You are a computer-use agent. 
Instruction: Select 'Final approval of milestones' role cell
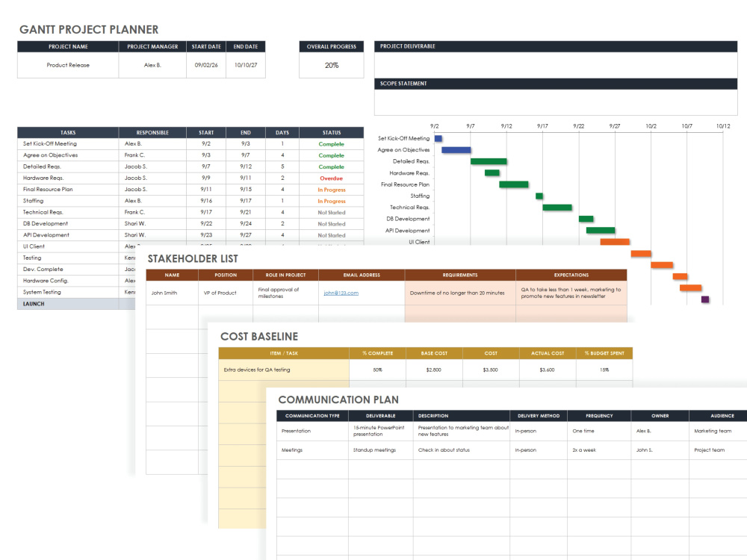pyautogui.click(x=286, y=293)
